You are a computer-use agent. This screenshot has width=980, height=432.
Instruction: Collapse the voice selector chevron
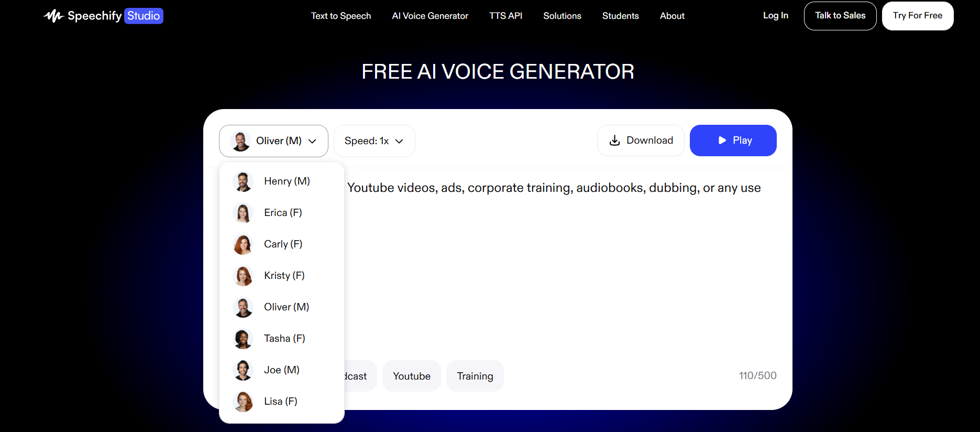313,141
